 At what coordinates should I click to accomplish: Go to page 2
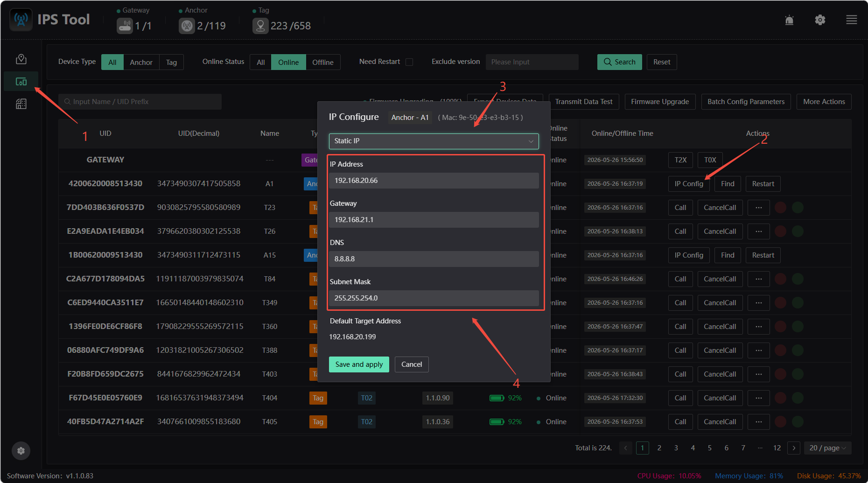pyautogui.click(x=659, y=448)
